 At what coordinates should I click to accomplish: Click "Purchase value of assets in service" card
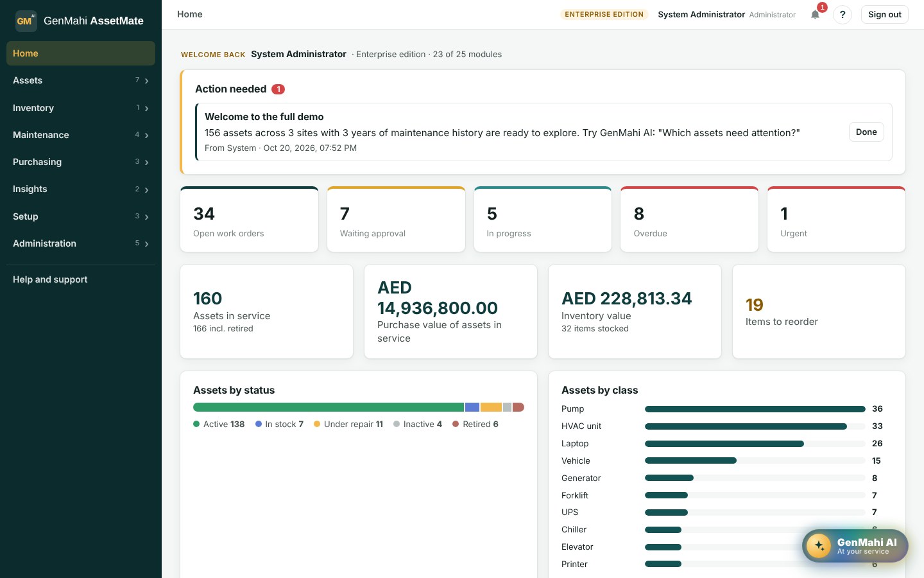(450, 311)
